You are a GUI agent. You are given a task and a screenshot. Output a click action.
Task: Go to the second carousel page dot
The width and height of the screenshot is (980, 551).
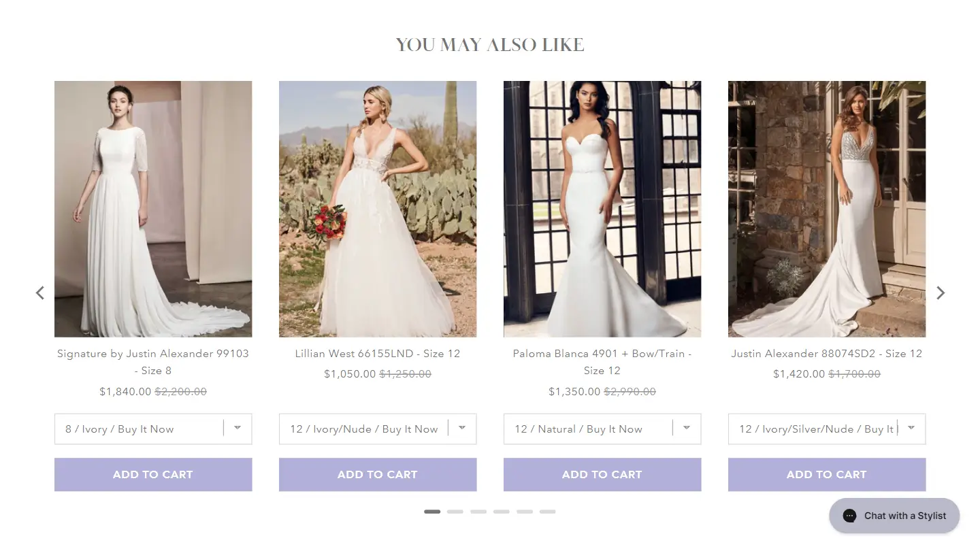click(x=455, y=512)
